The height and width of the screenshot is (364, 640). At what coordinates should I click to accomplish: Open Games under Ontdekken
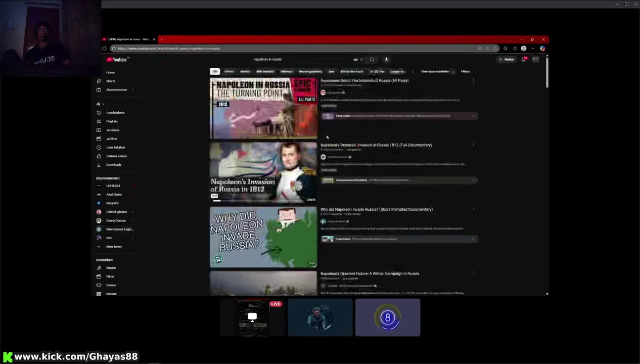111,285
